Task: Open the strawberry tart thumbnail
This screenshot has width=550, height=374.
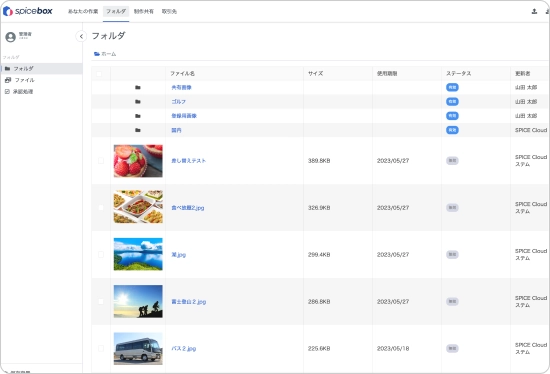Action: [138, 161]
